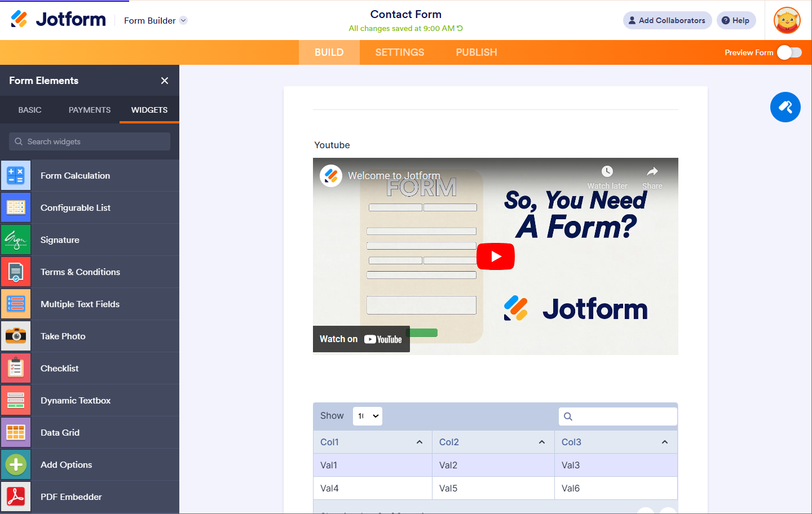Open the Form Builder dropdown
Screen dimensions: 812x514
click(x=155, y=20)
